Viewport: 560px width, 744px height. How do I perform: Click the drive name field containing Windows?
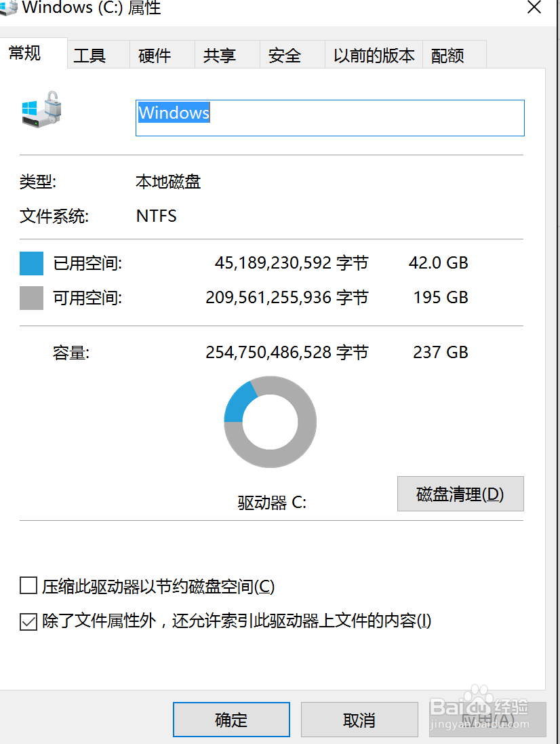tap(330, 118)
